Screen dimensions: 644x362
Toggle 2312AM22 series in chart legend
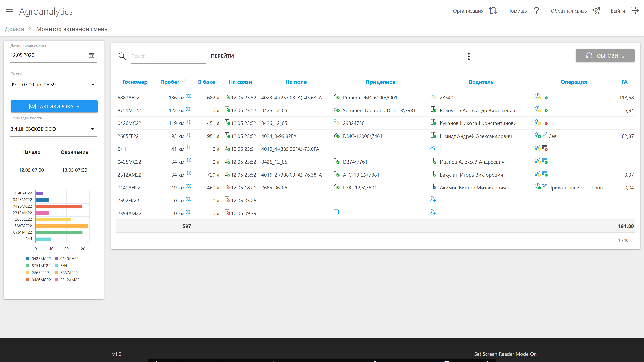point(67,280)
